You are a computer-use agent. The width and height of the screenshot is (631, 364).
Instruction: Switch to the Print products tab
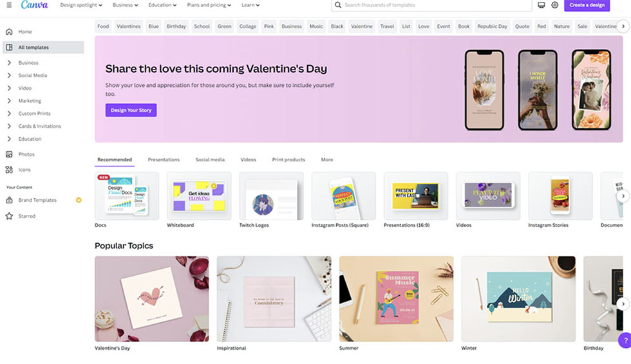pos(288,159)
